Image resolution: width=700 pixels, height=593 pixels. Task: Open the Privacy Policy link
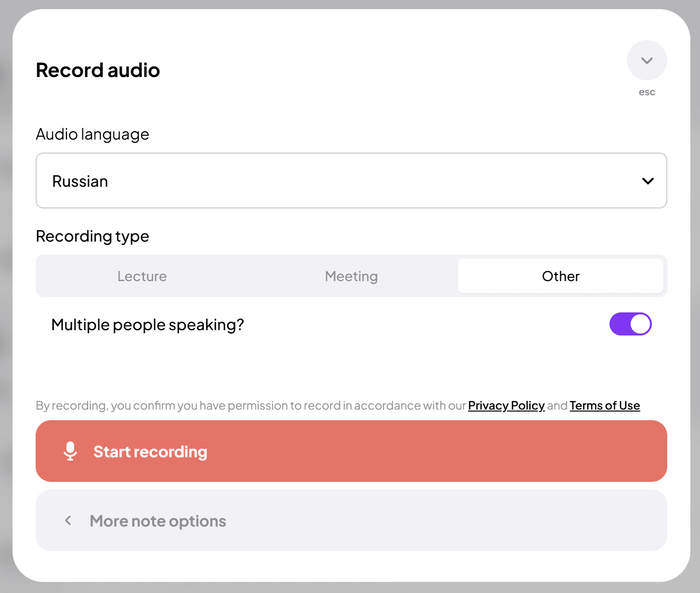click(506, 406)
